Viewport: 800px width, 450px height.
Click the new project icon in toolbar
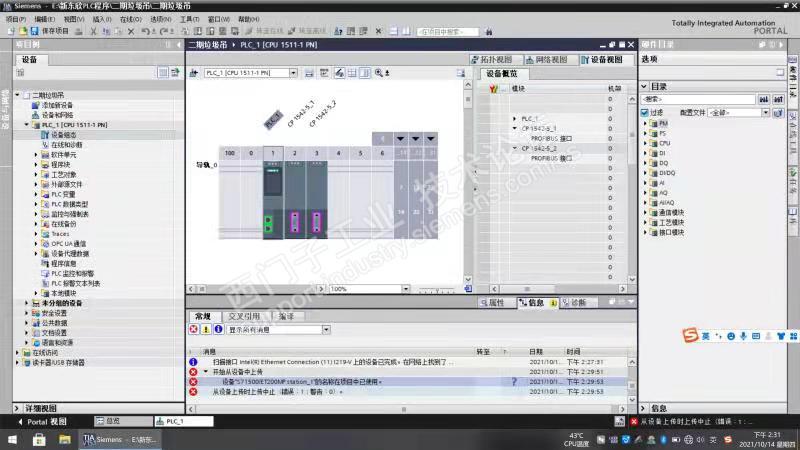[11, 31]
